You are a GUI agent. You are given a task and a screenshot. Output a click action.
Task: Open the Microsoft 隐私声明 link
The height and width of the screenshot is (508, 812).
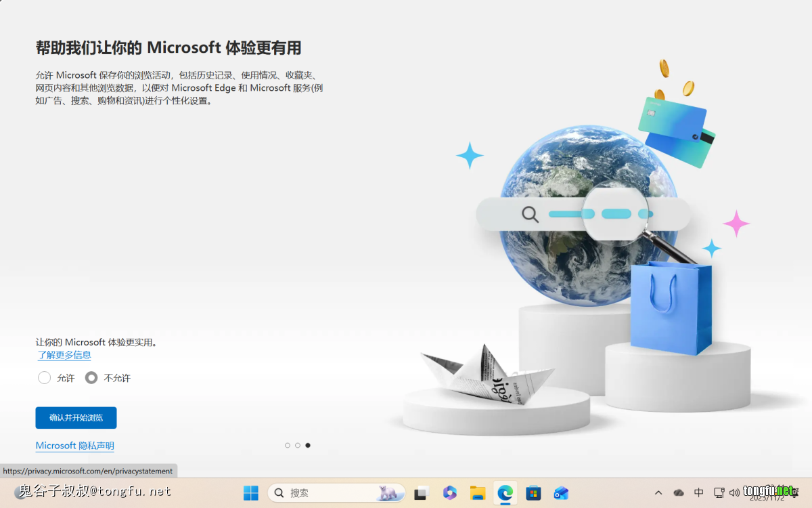[74, 446]
